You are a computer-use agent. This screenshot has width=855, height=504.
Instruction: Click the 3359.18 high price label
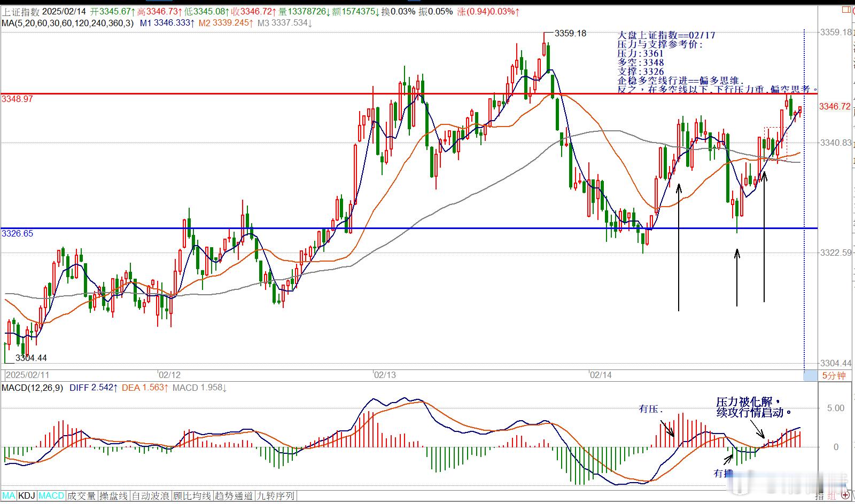coord(570,33)
